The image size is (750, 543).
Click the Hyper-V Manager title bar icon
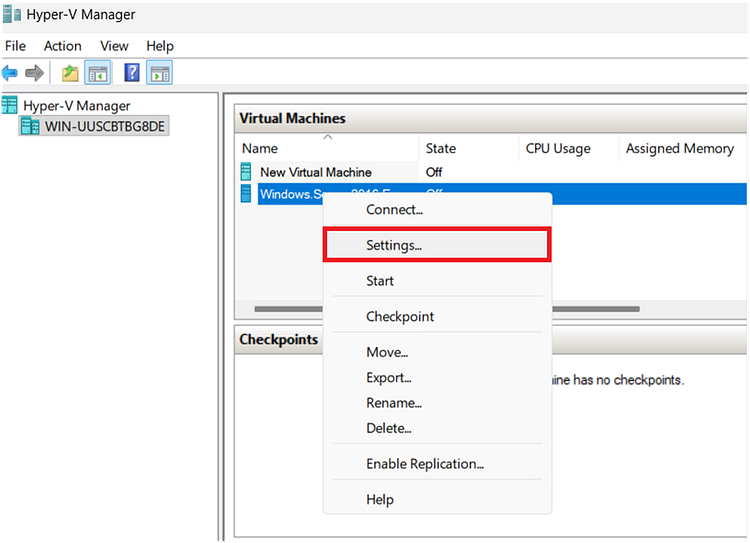[x=11, y=14]
